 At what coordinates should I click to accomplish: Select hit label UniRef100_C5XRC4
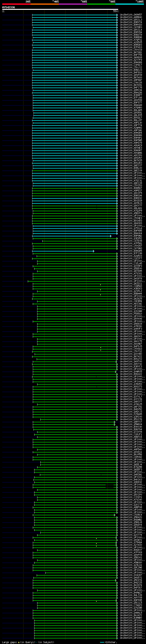131,515
